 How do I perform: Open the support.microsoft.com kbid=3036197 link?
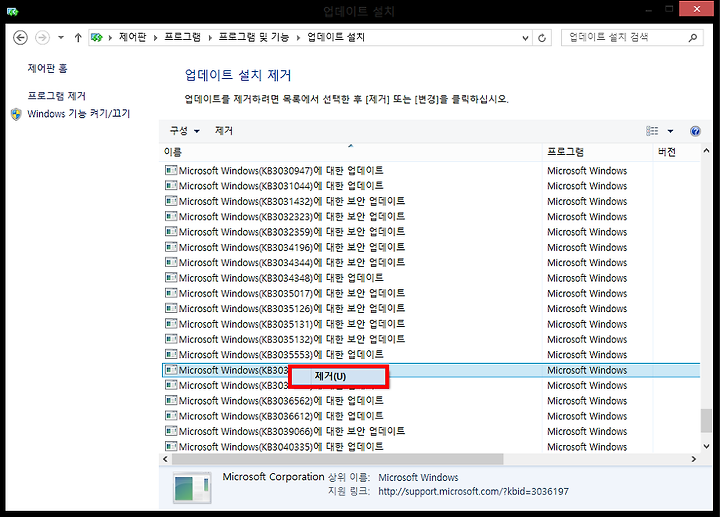(473, 492)
